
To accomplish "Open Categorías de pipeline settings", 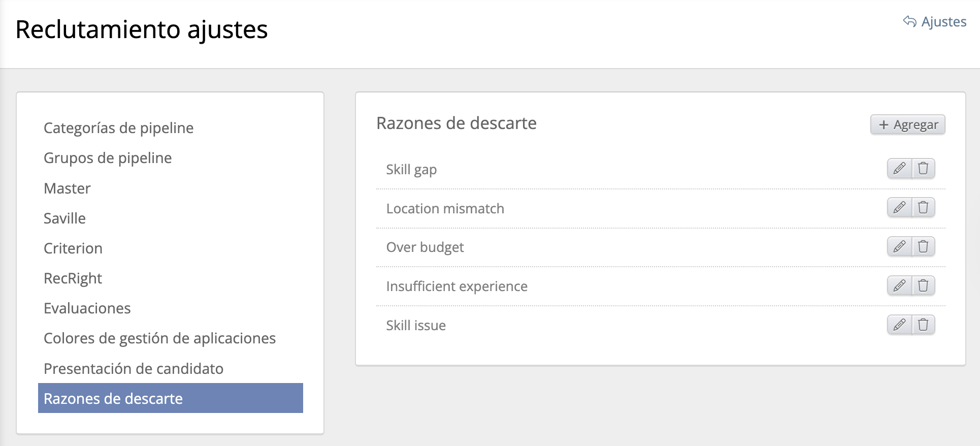I will [118, 128].
